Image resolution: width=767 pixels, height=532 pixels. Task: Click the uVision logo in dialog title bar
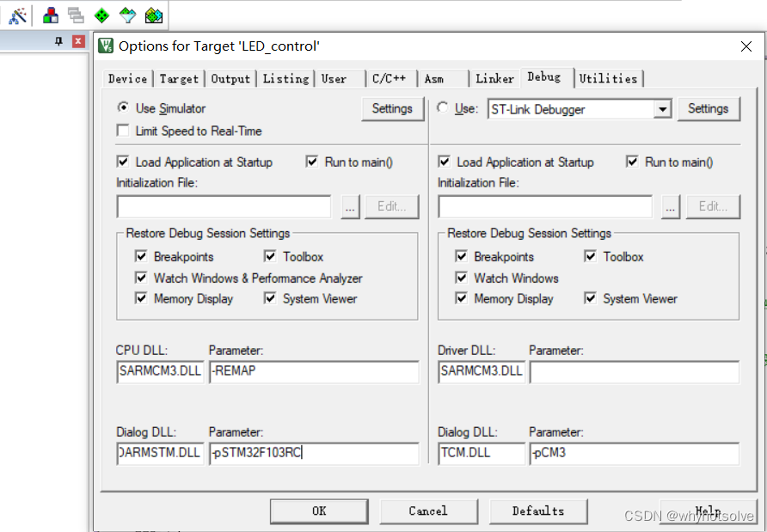click(106, 46)
